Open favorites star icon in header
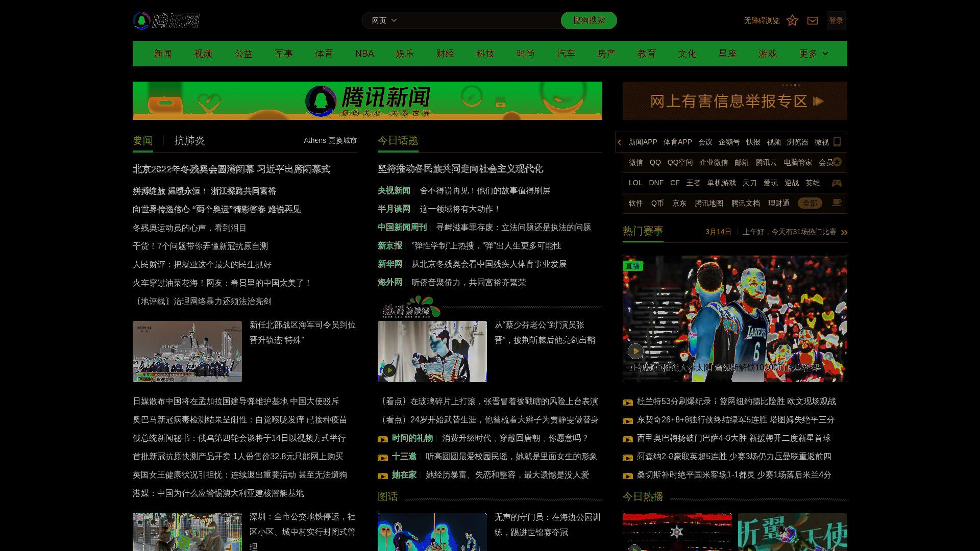Image resolution: width=980 pixels, height=551 pixels. tap(792, 20)
